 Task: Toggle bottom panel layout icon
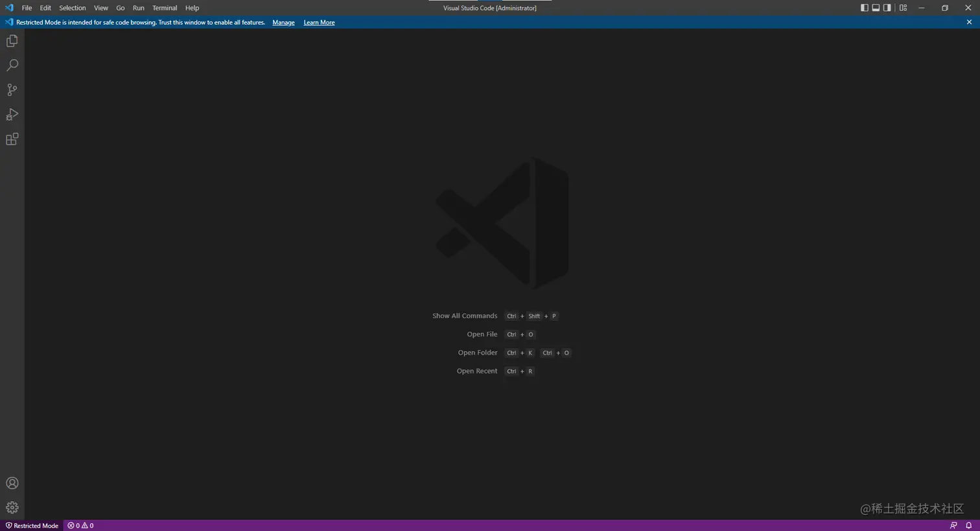coord(876,8)
